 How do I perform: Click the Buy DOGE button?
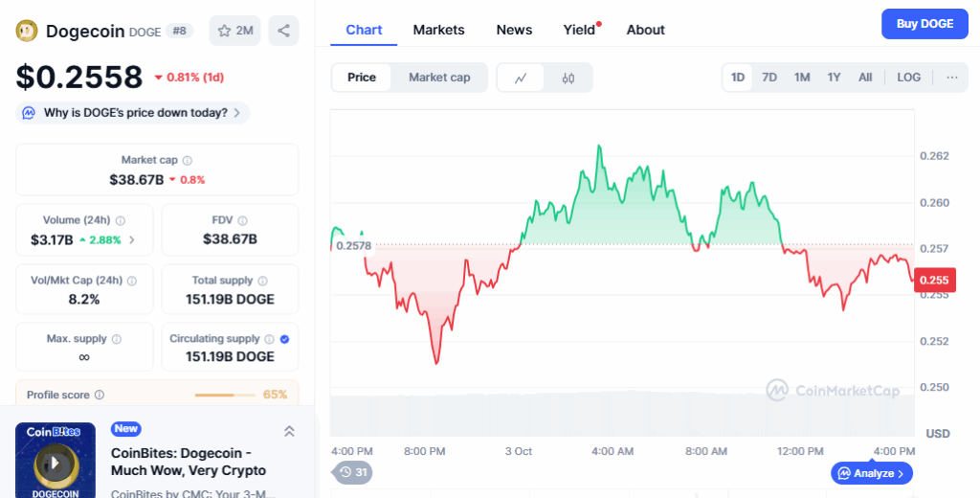pos(924,24)
